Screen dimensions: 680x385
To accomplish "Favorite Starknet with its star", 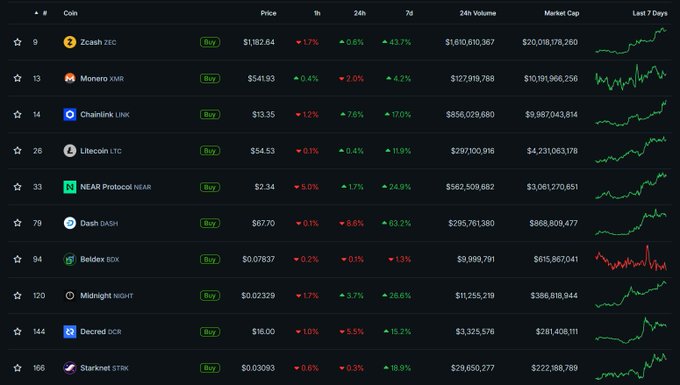I will tap(17, 368).
